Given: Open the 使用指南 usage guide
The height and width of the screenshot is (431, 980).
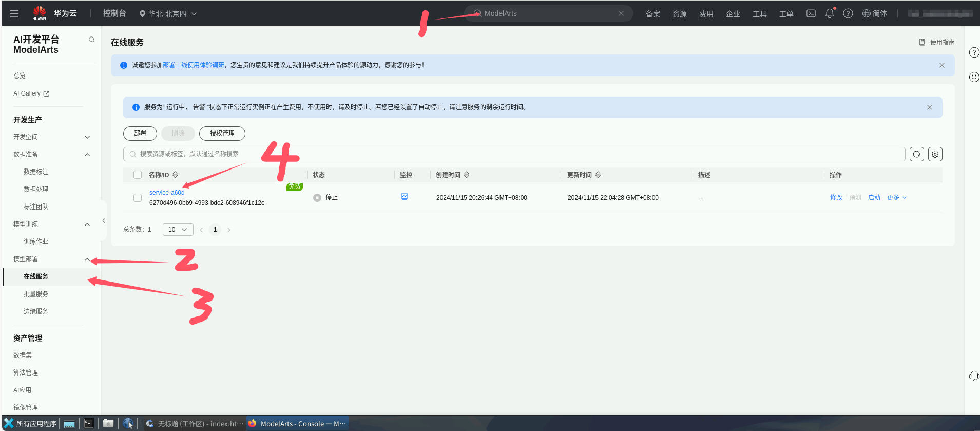Looking at the screenshot, I should (x=937, y=42).
